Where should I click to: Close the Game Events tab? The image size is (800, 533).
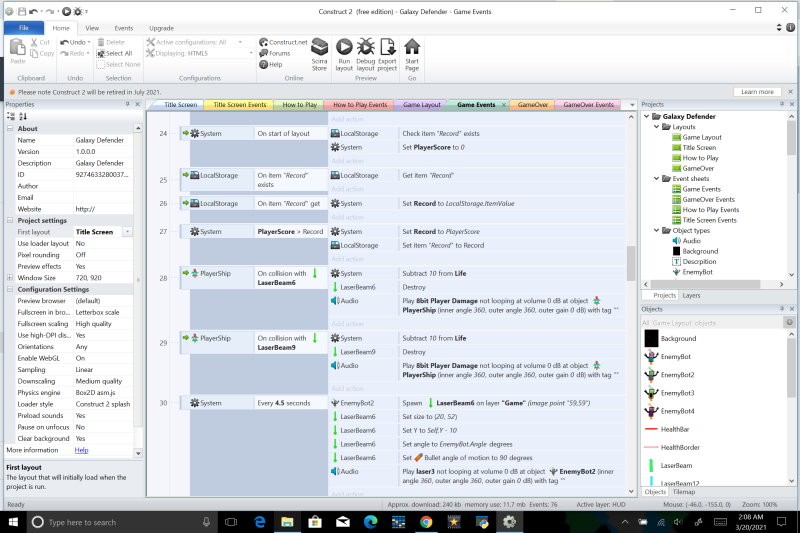tap(504, 105)
